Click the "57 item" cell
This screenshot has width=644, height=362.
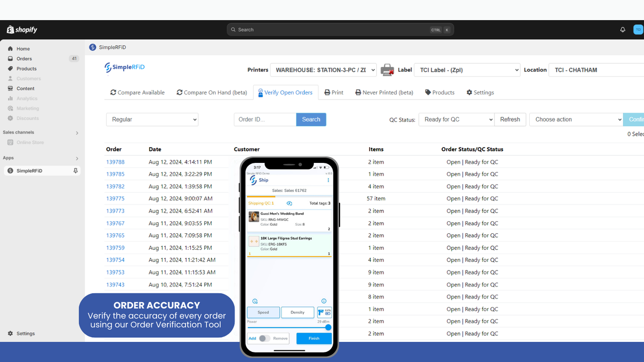tap(376, 199)
